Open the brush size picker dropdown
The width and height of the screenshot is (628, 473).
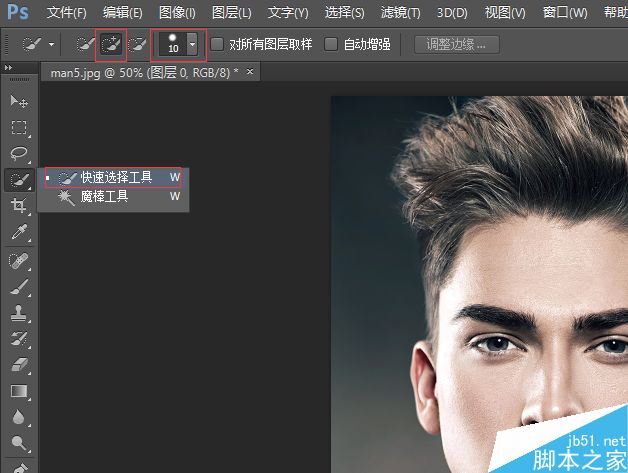(x=192, y=44)
